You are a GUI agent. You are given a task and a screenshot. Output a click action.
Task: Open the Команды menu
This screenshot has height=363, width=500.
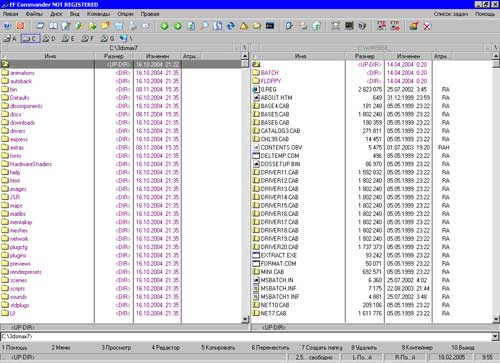click(x=98, y=14)
